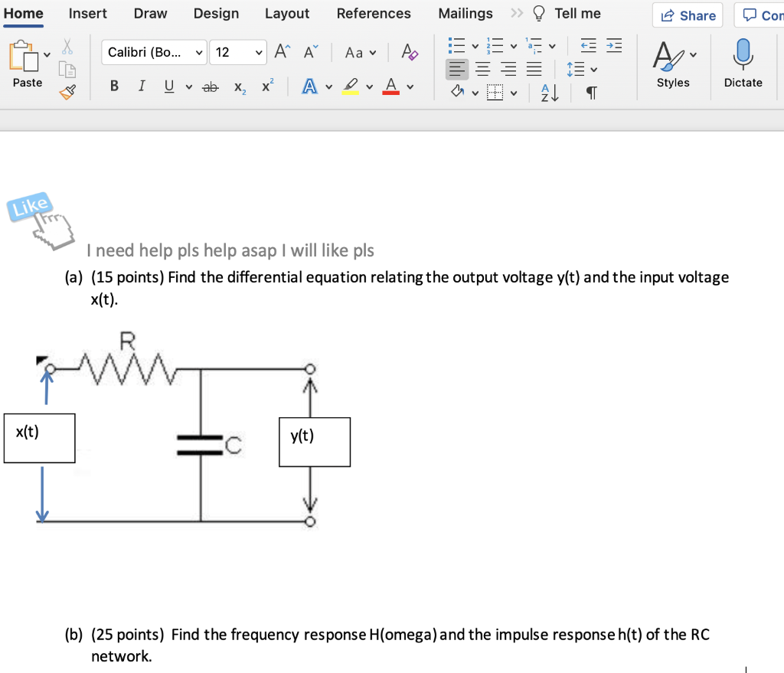This screenshot has width=784, height=673.
Task: Click the Increase Font Size icon
Action: 280,52
